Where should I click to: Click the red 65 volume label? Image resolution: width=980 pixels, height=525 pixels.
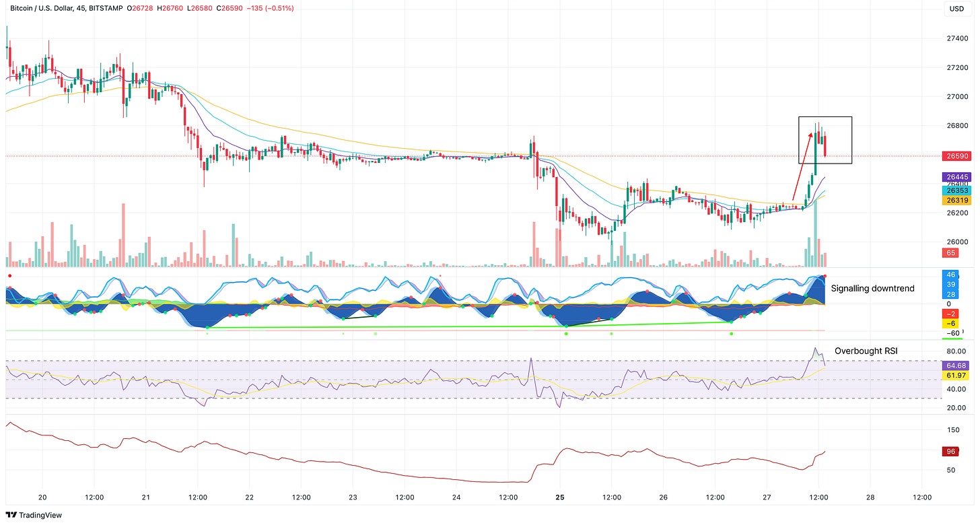coord(951,253)
